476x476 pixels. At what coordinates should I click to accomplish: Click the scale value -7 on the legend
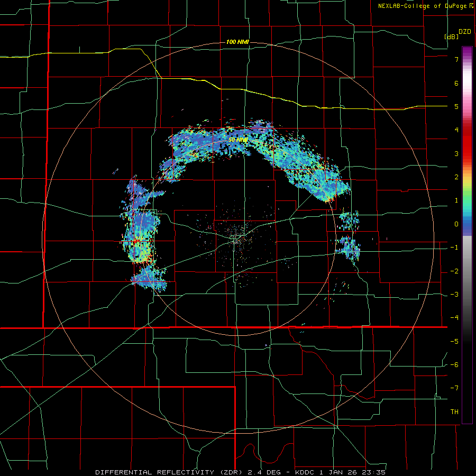click(x=454, y=388)
